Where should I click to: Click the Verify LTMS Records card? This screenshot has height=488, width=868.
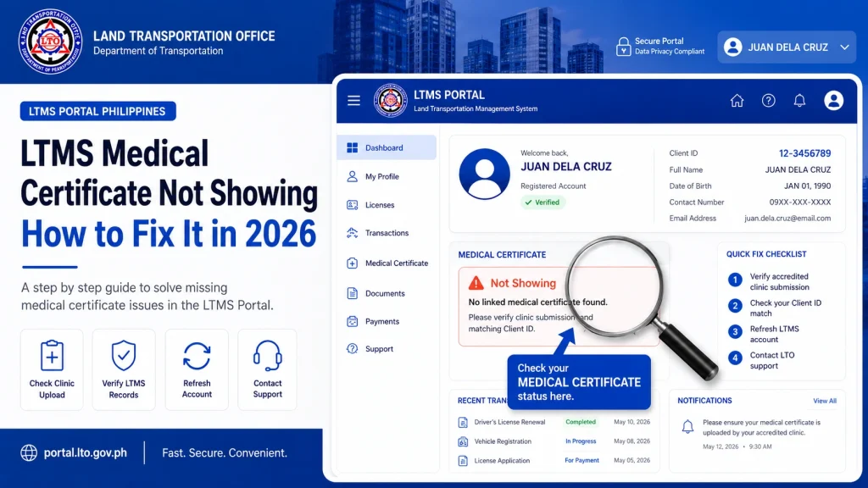coord(124,369)
